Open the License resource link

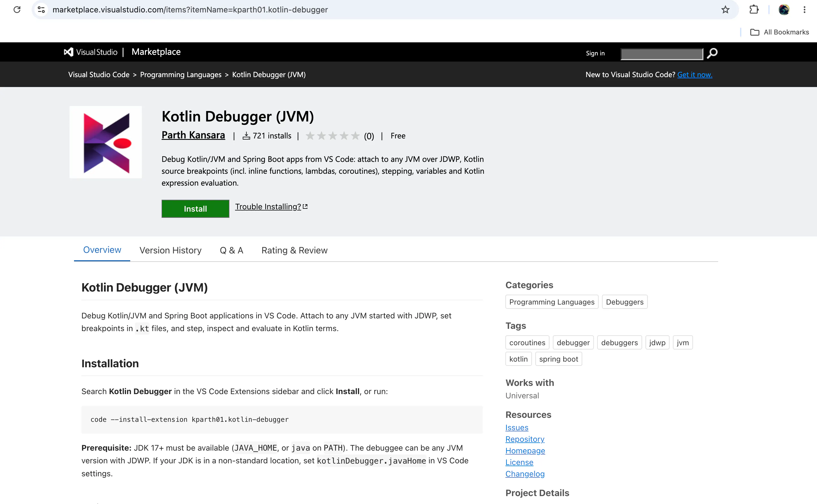[519, 462]
